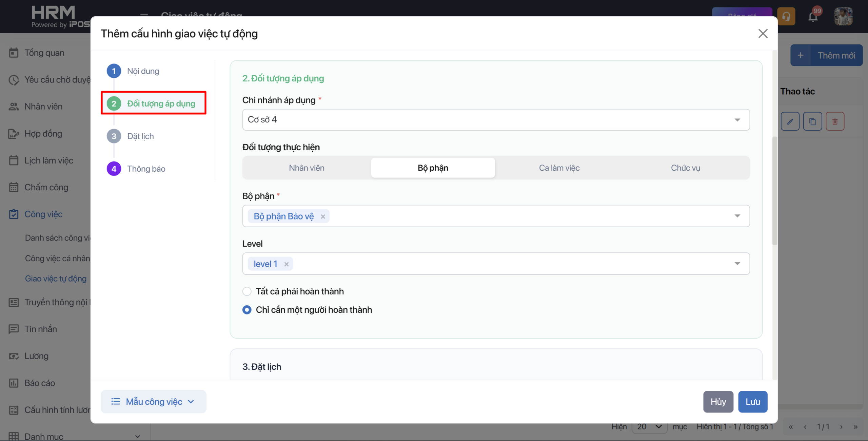868x441 pixels.
Task: Click the duplicate copy icon under Thao tác
Action: [x=812, y=121]
